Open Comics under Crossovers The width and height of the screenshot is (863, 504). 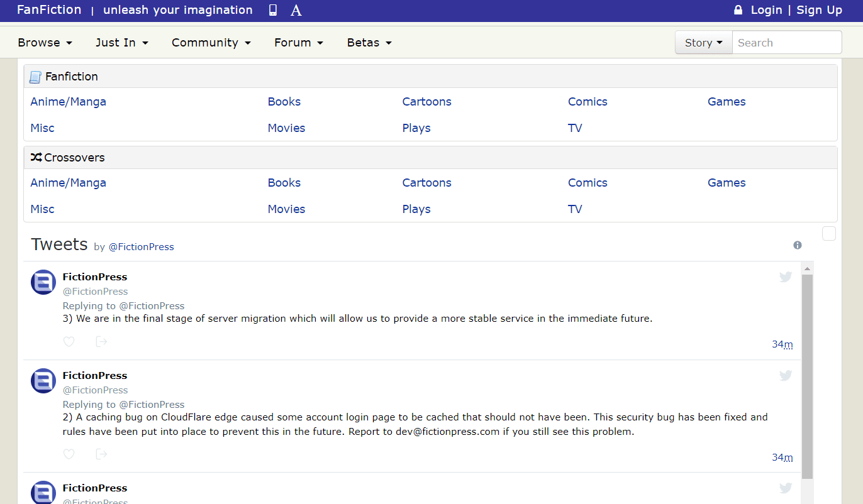(587, 183)
